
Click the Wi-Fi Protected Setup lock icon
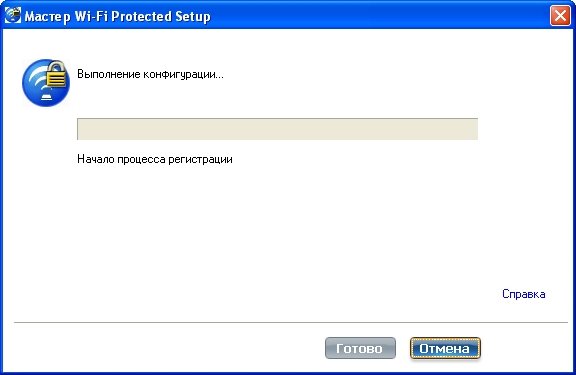pyautogui.click(x=46, y=83)
